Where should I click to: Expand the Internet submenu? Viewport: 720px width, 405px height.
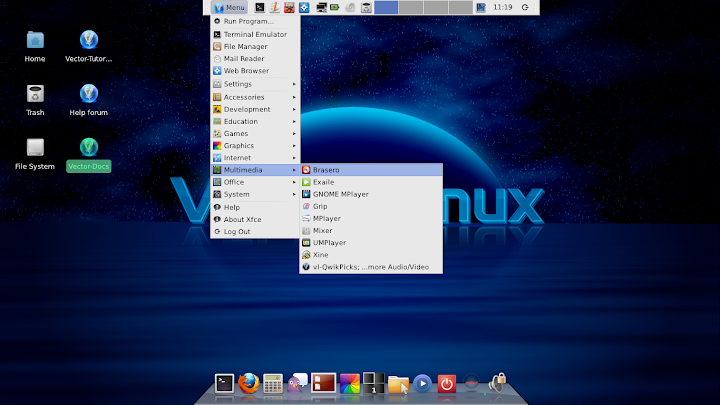pyautogui.click(x=255, y=158)
